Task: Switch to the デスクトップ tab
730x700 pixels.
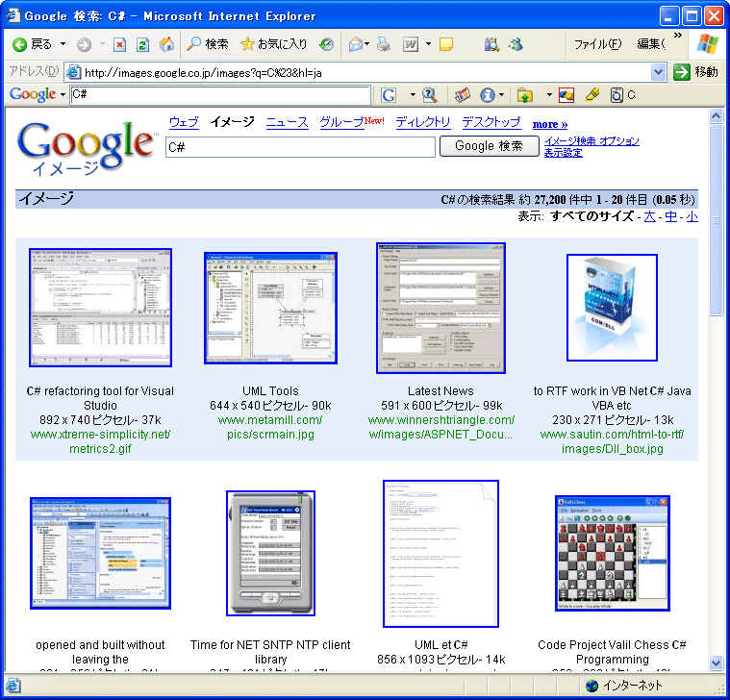Action: tap(491, 122)
